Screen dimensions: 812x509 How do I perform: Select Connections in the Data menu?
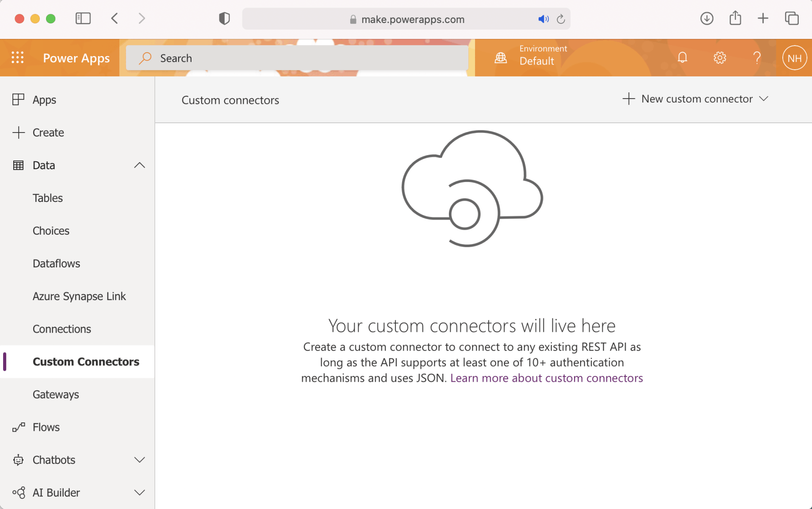[x=62, y=329]
